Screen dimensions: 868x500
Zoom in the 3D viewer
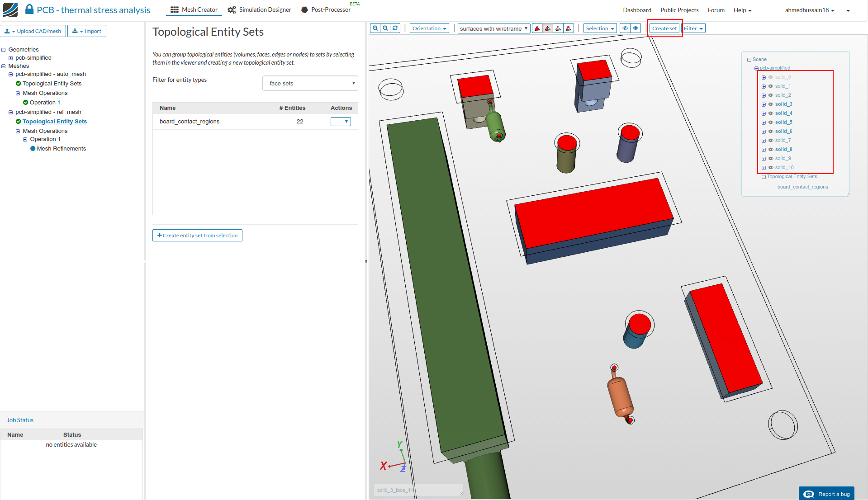click(375, 28)
